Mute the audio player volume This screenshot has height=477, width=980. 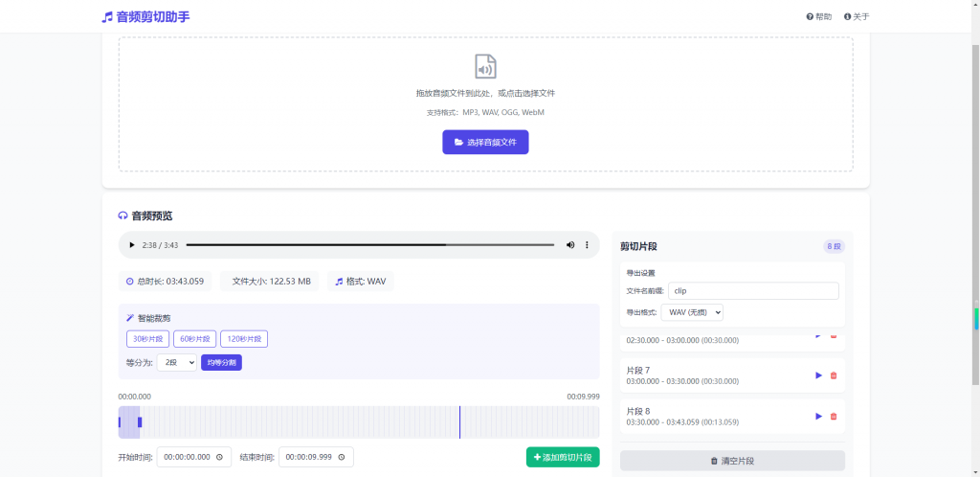570,245
